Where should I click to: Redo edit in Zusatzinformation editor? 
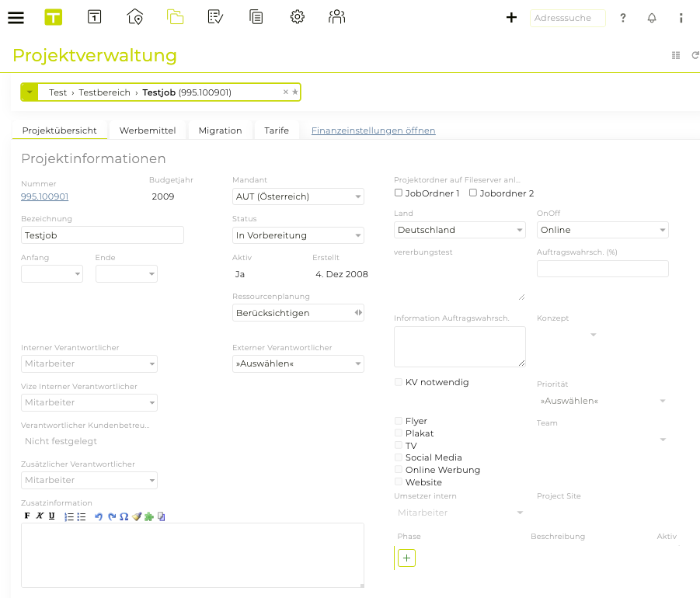(x=112, y=516)
